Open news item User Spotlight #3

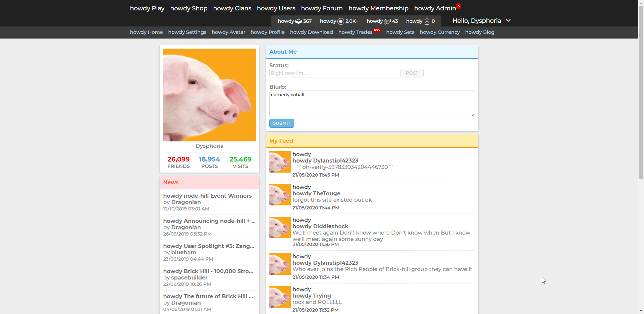(x=209, y=246)
